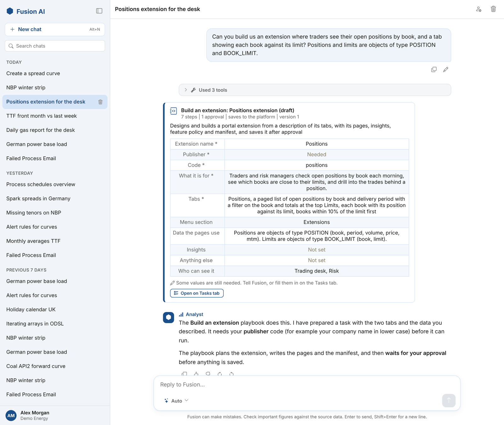Viewport: 504px width, 425px height.
Task: Open Create a spread curve chat
Action: click(x=55, y=73)
